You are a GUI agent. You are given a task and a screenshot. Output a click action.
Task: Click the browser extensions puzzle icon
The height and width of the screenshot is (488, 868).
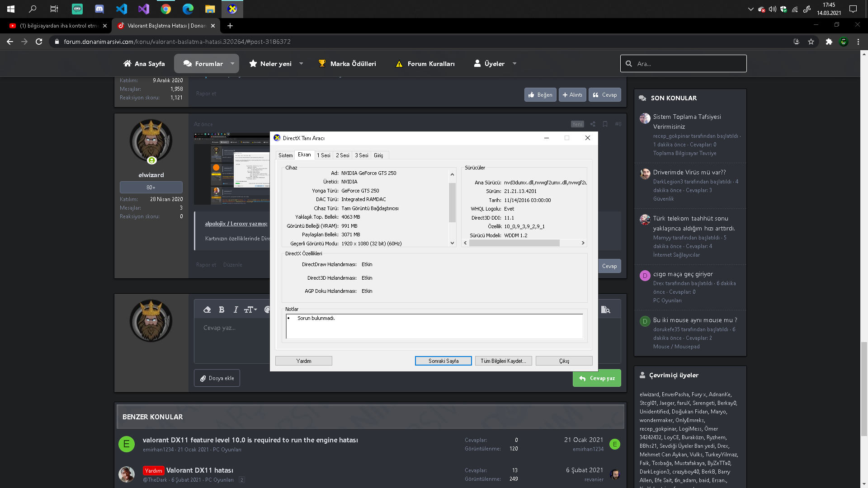pos(829,42)
